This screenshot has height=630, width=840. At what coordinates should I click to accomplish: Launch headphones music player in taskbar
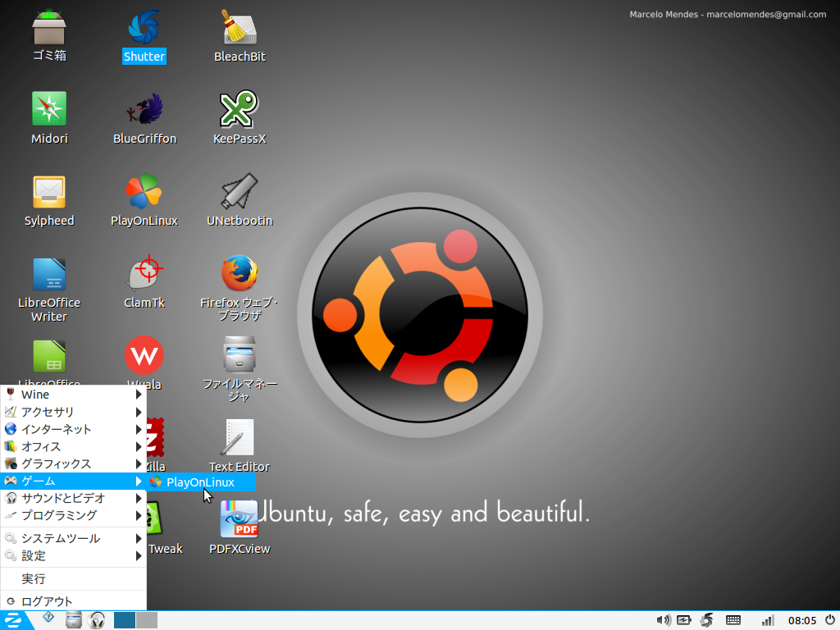tap(97, 620)
